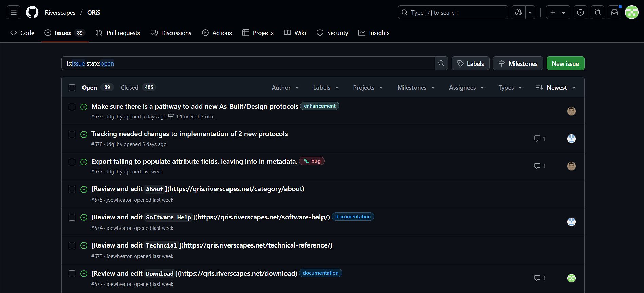
Task: Click the bug label on issue #677
Action: coord(312,161)
